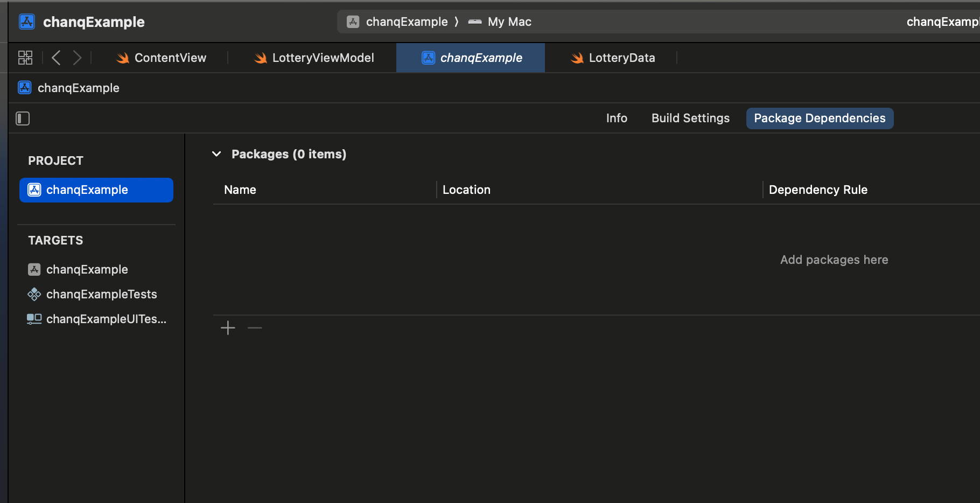This screenshot has height=503, width=980.
Task: Select the Dependency Rule column header
Action: [x=818, y=190]
